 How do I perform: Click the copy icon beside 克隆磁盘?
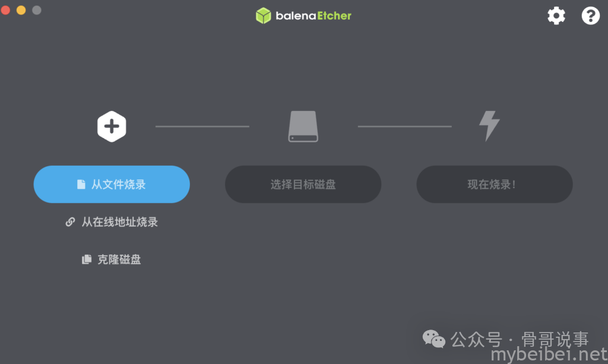(x=87, y=259)
